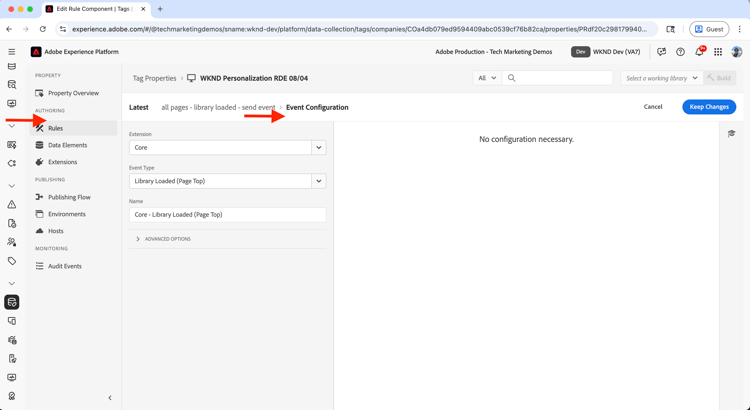Open Property Overview page
Screen dimensions: 750x410
click(x=73, y=93)
